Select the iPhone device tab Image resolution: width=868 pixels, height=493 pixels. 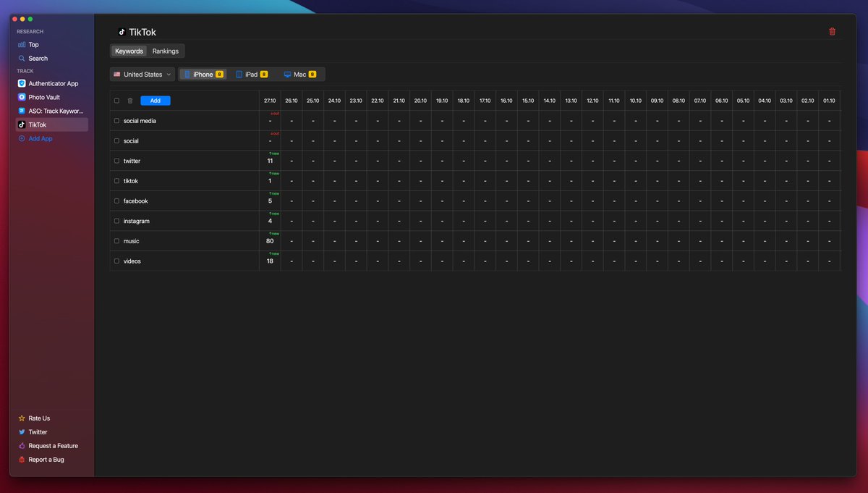[x=203, y=75]
